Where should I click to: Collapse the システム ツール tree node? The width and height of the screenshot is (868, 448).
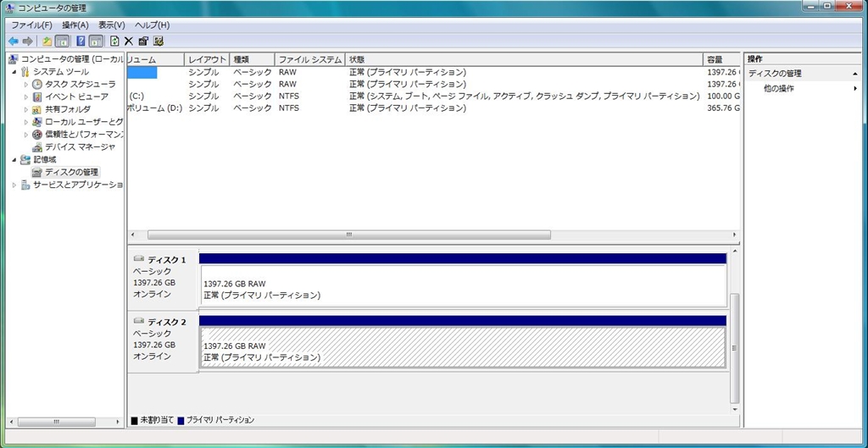14,72
